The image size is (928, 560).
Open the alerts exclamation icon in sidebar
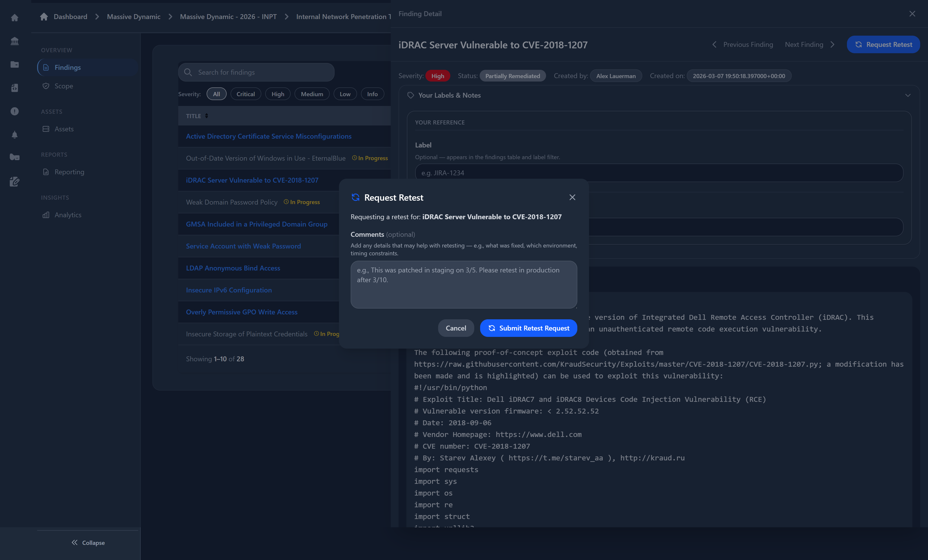coord(14,111)
